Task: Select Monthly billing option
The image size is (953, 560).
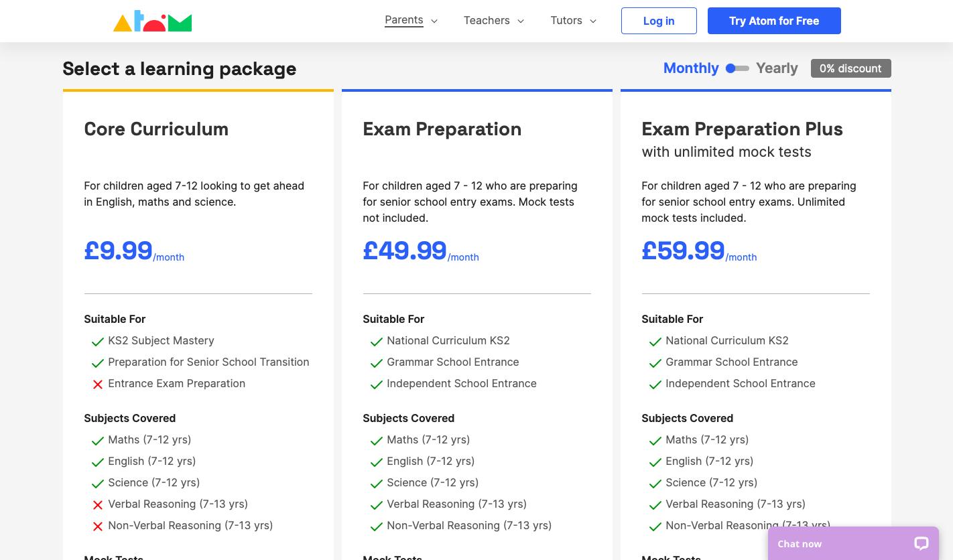Action: [690, 68]
